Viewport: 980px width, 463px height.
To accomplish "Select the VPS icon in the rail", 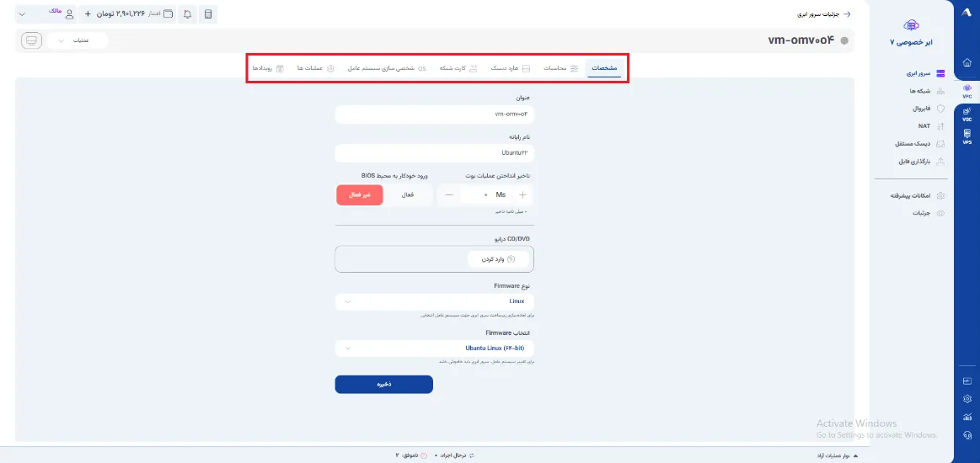I will click(x=967, y=136).
